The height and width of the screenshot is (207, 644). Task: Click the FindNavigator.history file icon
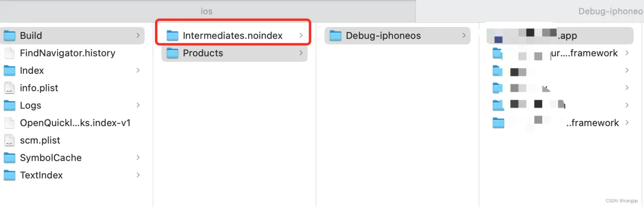click(9, 53)
